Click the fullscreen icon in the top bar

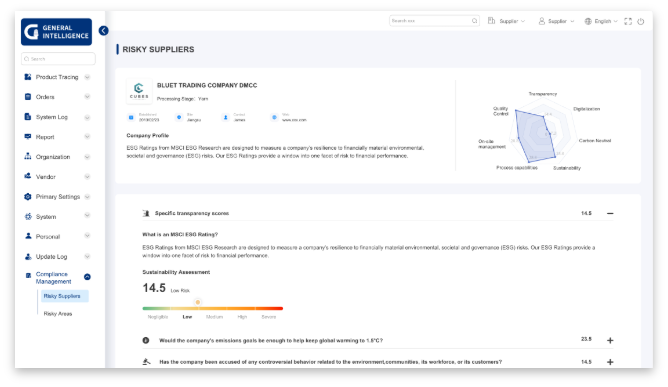(x=628, y=21)
